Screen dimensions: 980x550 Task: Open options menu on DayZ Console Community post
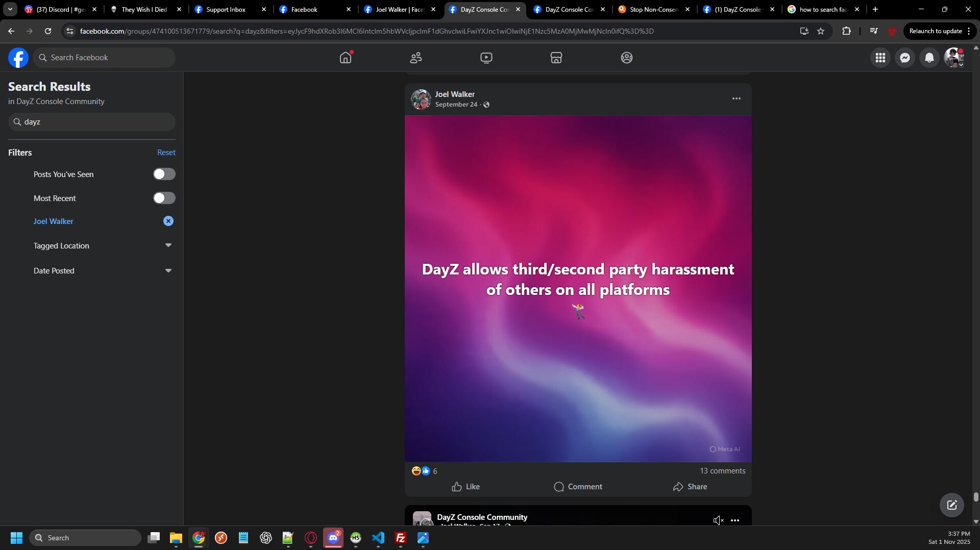(x=735, y=520)
